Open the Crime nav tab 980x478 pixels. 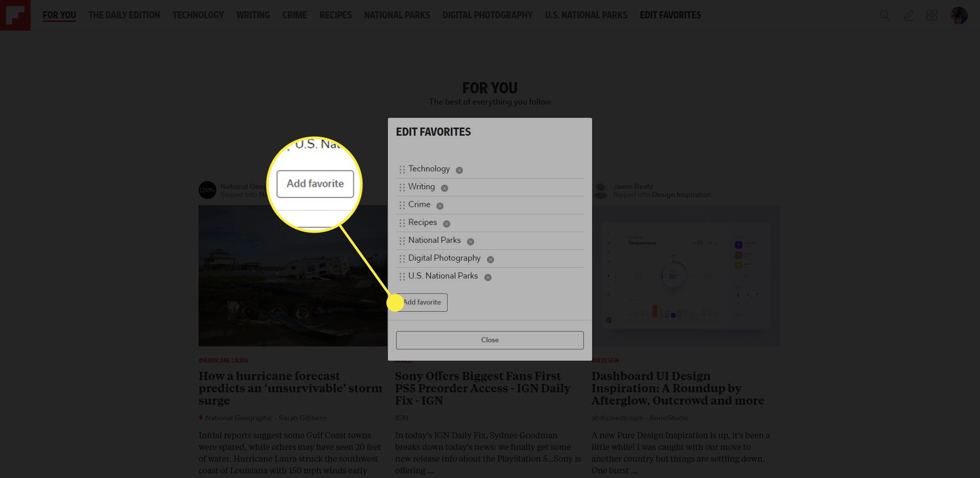[x=295, y=15]
